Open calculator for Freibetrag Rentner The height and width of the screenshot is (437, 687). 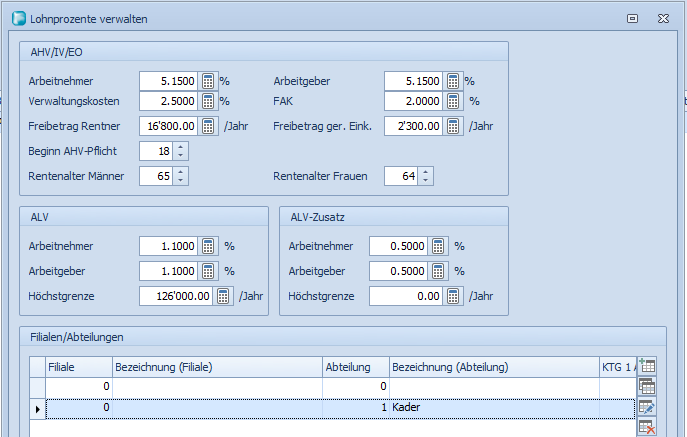click(208, 126)
